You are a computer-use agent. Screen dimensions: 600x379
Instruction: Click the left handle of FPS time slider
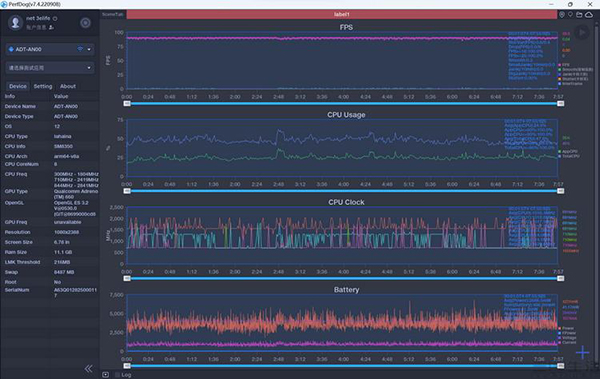127,104
